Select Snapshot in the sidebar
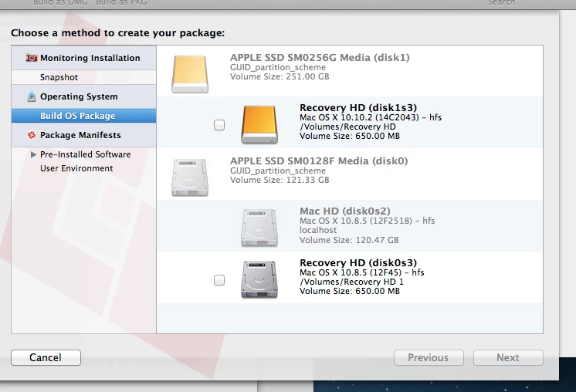Image resolution: width=576 pixels, height=392 pixels. pyautogui.click(x=83, y=77)
